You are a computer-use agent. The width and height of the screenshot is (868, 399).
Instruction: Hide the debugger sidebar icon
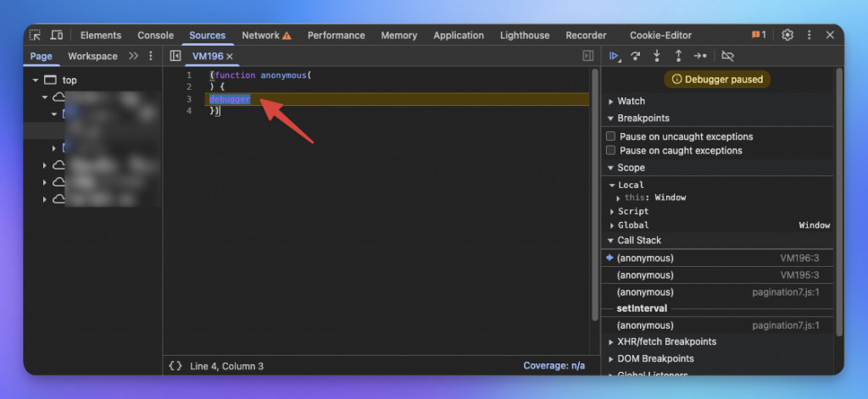[588, 56]
